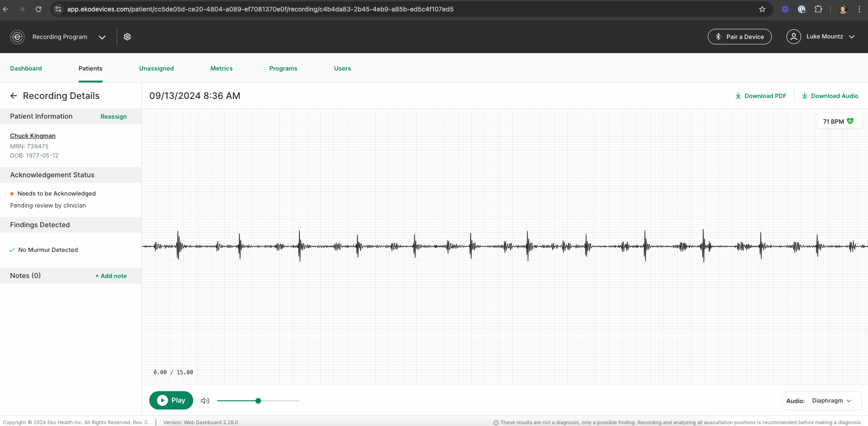Click the volume speaker icon

[205, 401]
